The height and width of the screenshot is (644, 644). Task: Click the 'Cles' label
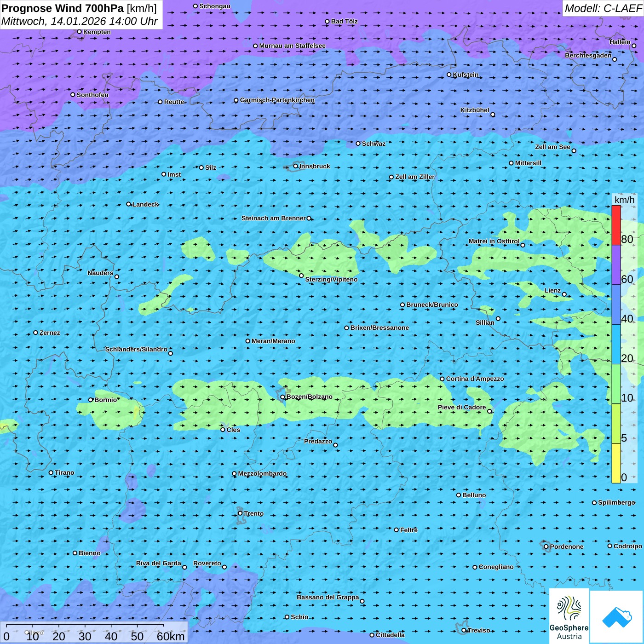[x=233, y=430]
